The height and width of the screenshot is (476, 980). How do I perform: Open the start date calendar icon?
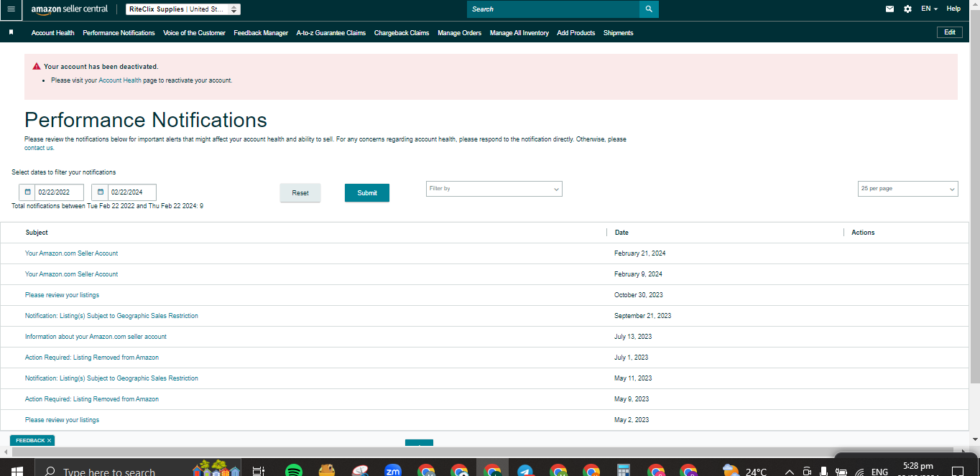27,192
